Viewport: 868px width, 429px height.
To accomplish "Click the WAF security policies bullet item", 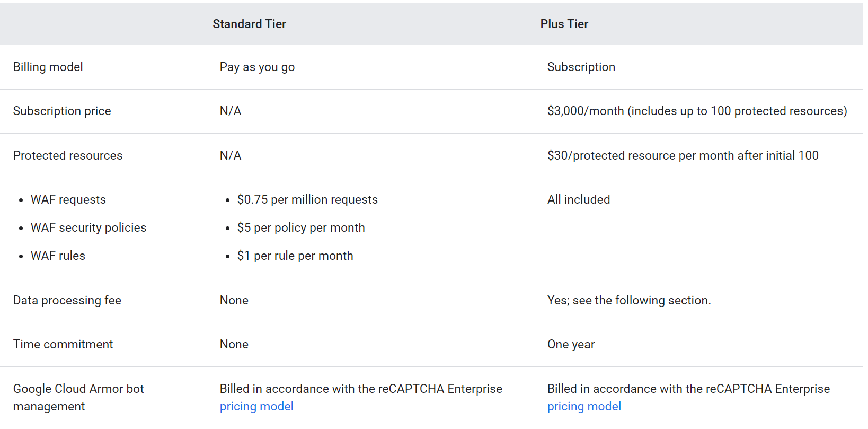I will tap(88, 228).
